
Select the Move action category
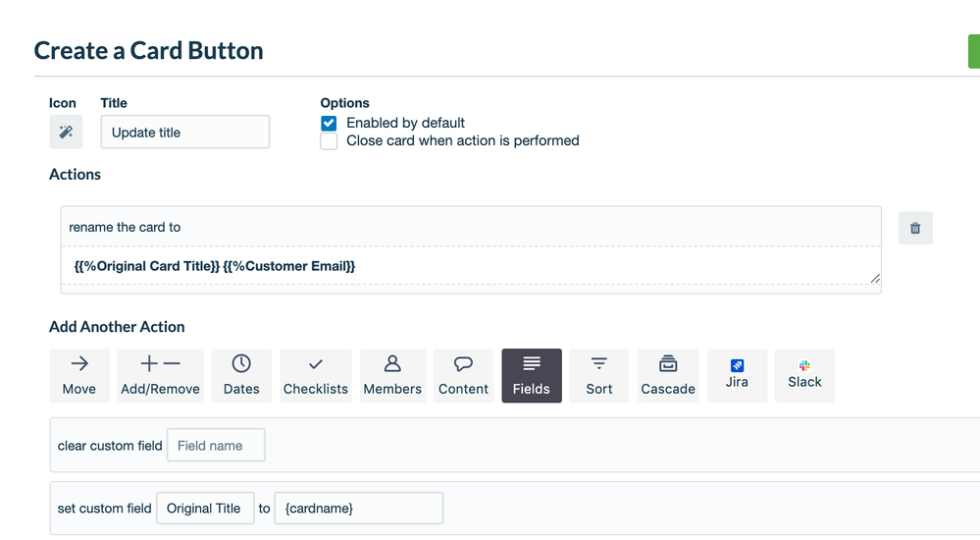79,375
